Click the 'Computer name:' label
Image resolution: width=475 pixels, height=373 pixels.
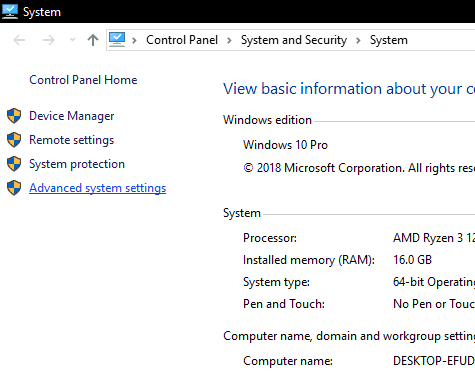[288, 361]
